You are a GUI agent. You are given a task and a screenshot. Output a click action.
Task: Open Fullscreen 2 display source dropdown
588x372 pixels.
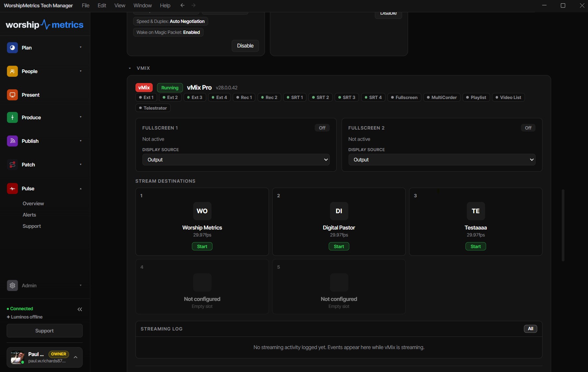click(x=442, y=160)
